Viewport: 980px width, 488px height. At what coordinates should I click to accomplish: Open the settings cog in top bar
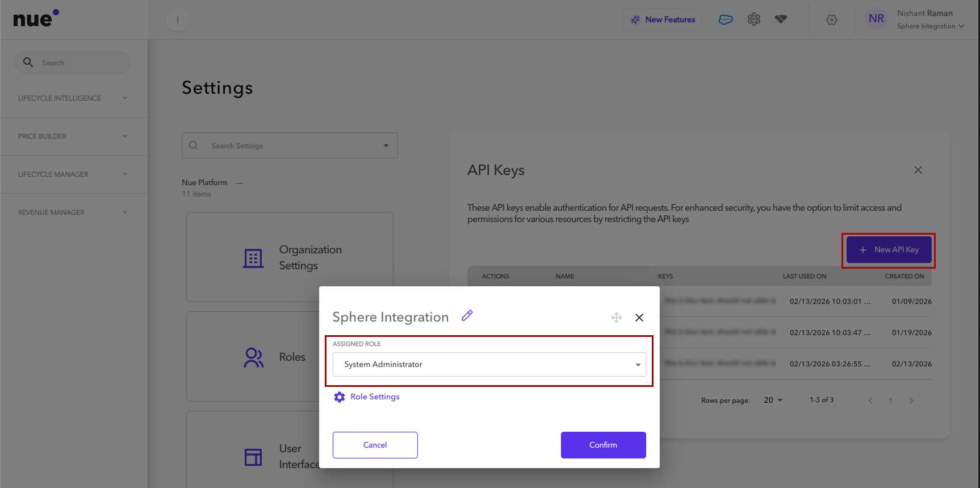832,20
